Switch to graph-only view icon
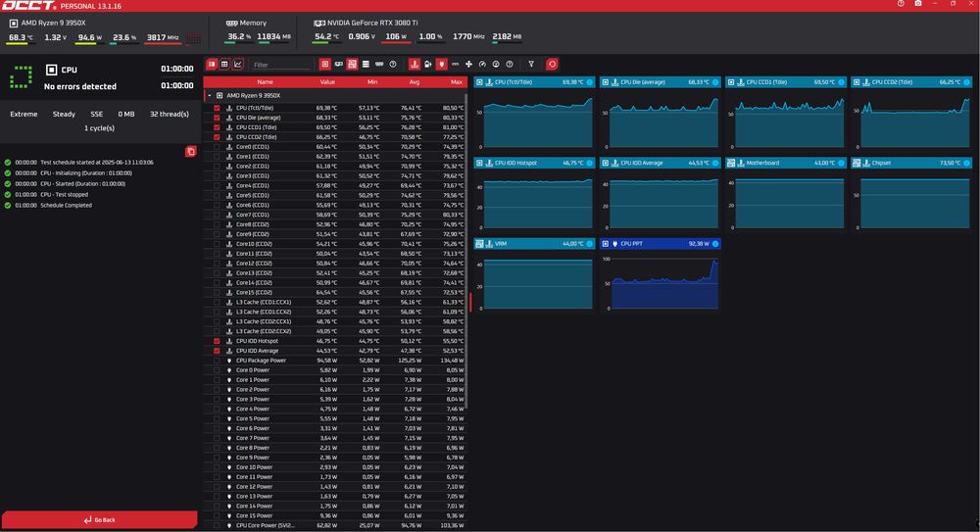This screenshot has height=532, width=980. pyautogui.click(x=237, y=65)
